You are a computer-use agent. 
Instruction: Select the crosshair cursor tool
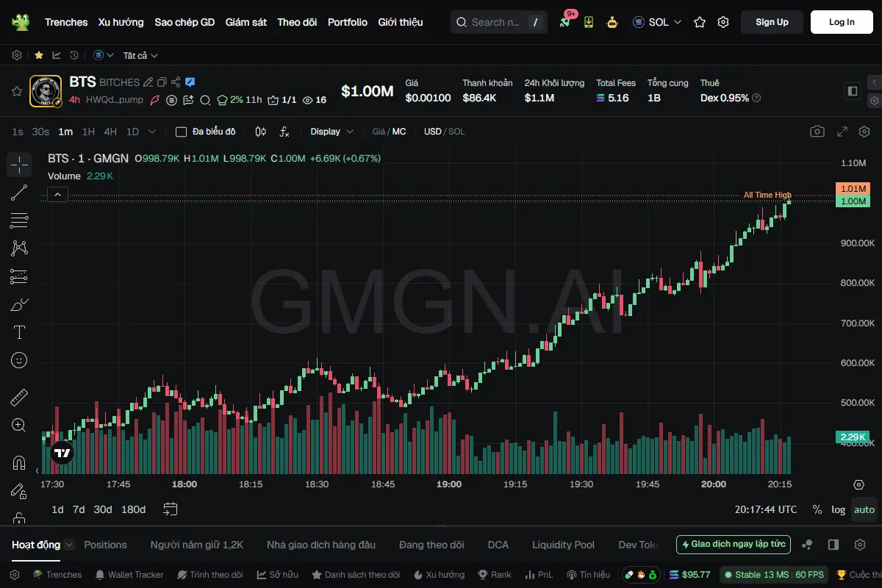coord(19,165)
